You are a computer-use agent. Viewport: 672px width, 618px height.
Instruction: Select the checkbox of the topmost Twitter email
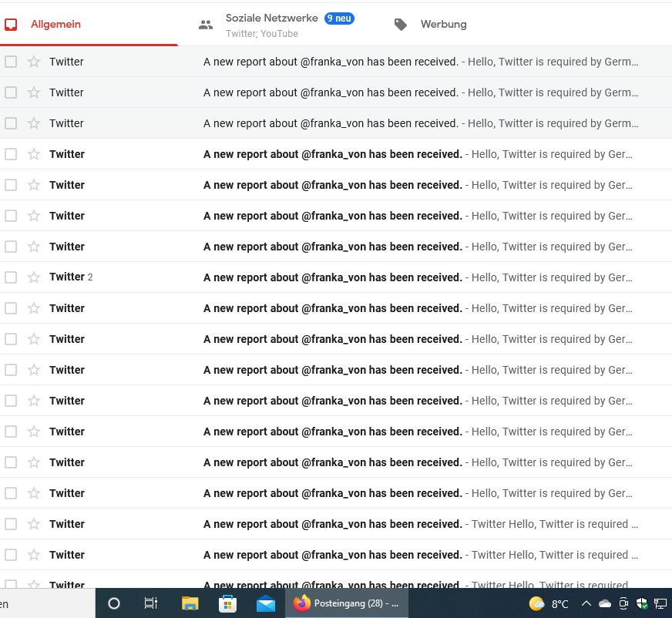11,62
